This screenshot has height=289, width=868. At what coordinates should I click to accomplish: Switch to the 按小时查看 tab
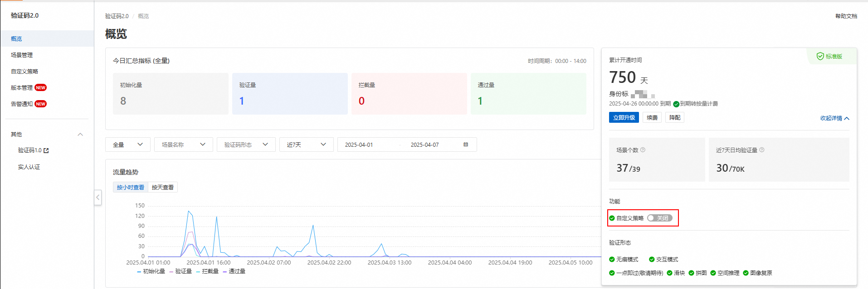(131, 188)
